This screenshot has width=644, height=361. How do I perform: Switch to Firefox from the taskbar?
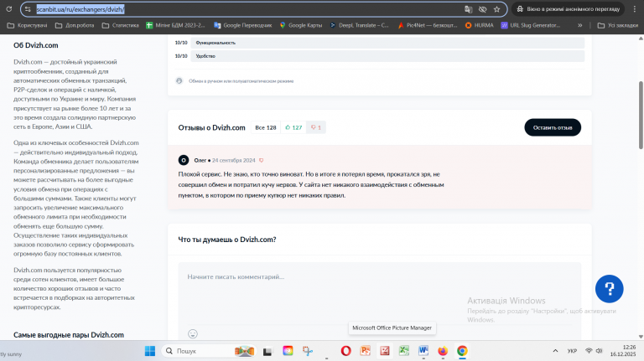coord(443,351)
